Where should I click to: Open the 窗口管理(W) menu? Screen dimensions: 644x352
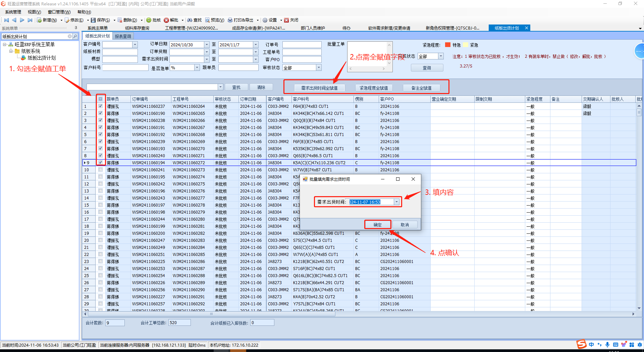click(59, 12)
